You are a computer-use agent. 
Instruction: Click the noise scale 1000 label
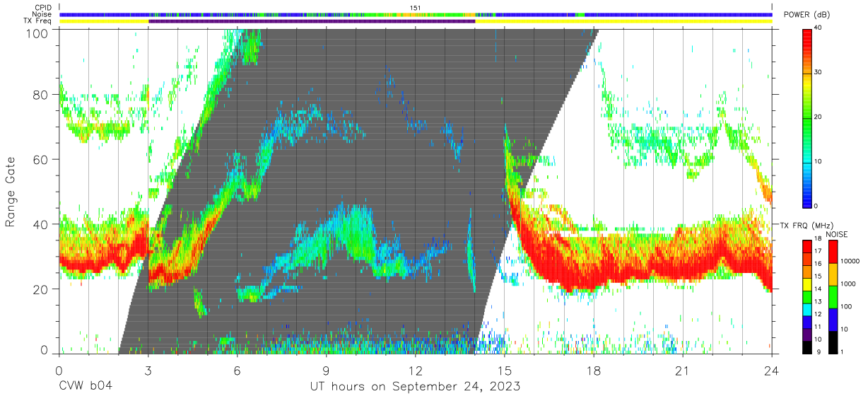tap(849, 283)
